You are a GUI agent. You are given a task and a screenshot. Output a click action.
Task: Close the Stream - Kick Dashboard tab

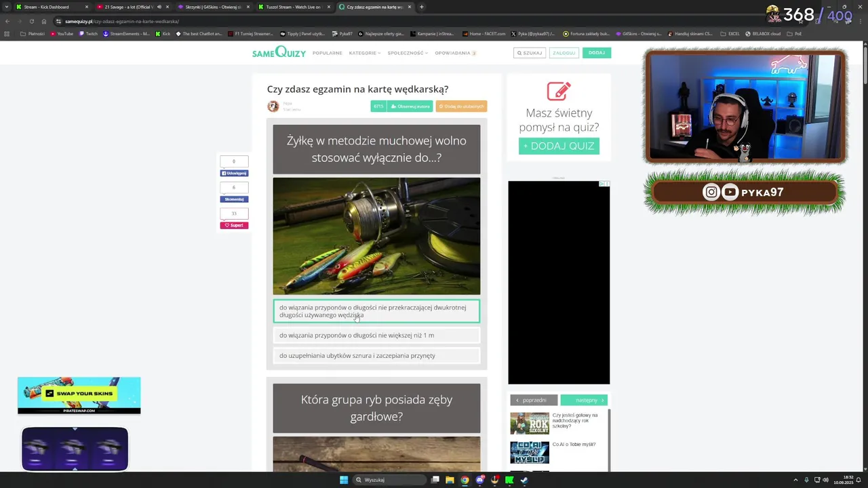(87, 7)
